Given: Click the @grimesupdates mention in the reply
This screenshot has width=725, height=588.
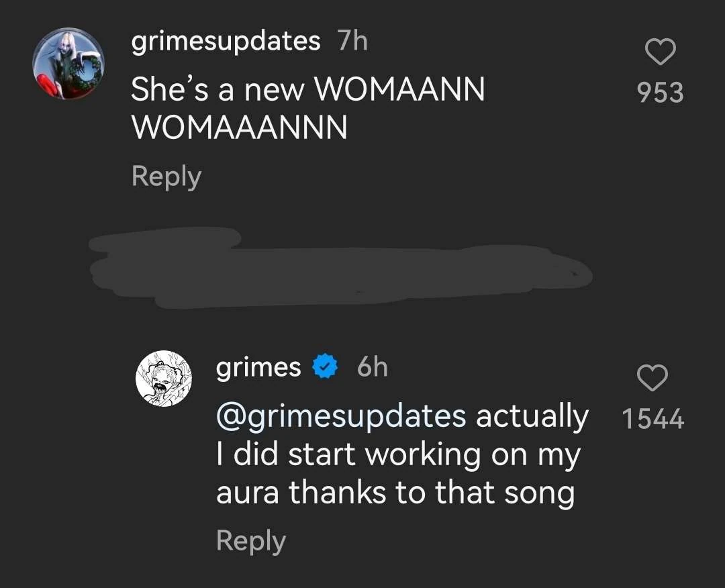Looking at the screenshot, I should coord(341,416).
